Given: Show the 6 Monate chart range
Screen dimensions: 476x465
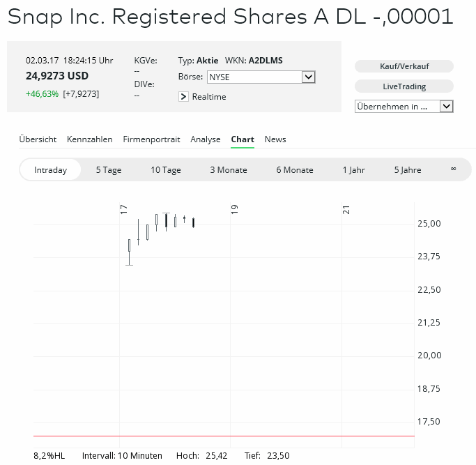Looking at the screenshot, I should (x=295, y=170).
